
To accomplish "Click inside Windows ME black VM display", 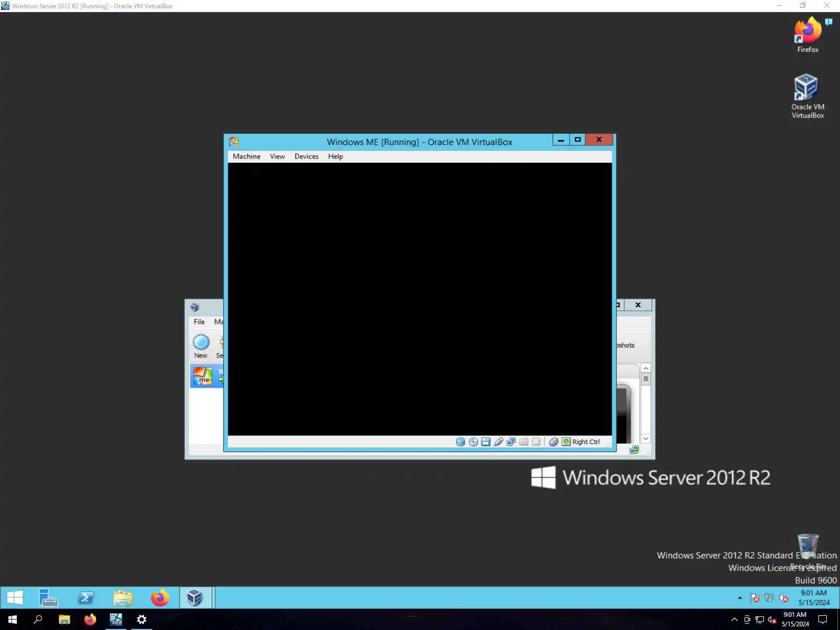I will pos(419,299).
